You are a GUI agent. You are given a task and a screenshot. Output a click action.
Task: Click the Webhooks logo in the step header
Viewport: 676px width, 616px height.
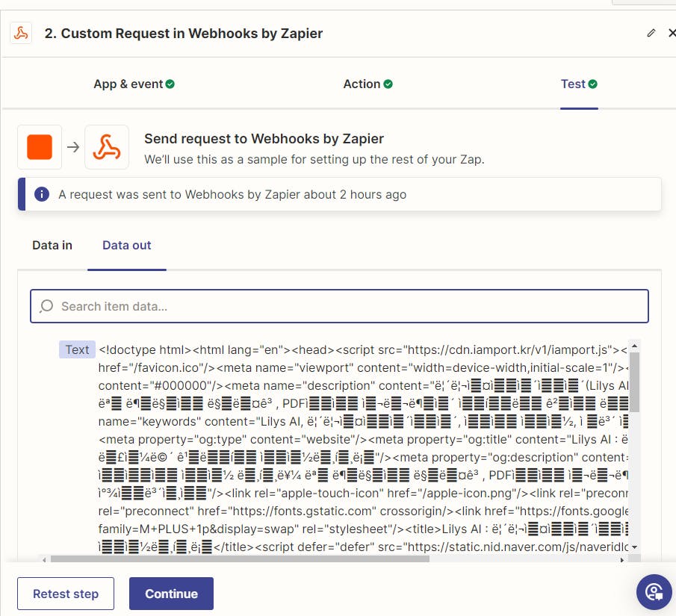pyautogui.click(x=21, y=34)
